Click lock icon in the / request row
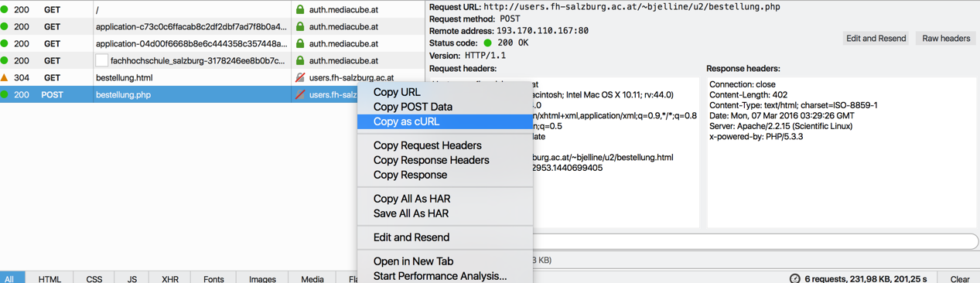 pos(300,9)
